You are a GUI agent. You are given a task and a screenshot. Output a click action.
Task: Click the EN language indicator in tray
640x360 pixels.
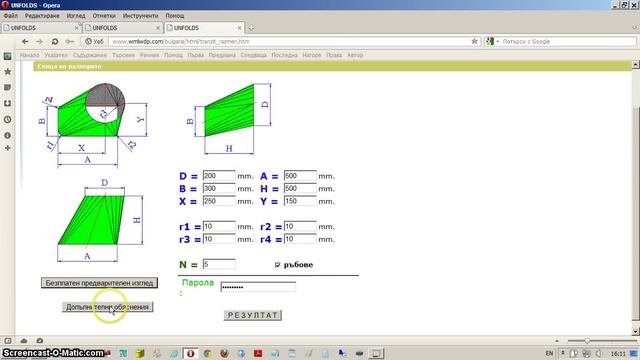pos(549,353)
